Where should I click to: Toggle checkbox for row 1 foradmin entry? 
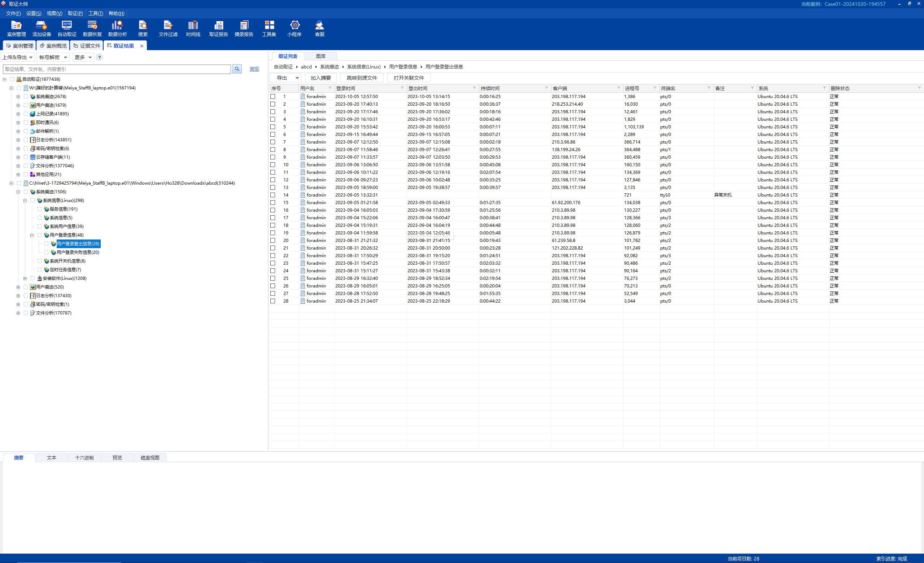click(x=273, y=96)
